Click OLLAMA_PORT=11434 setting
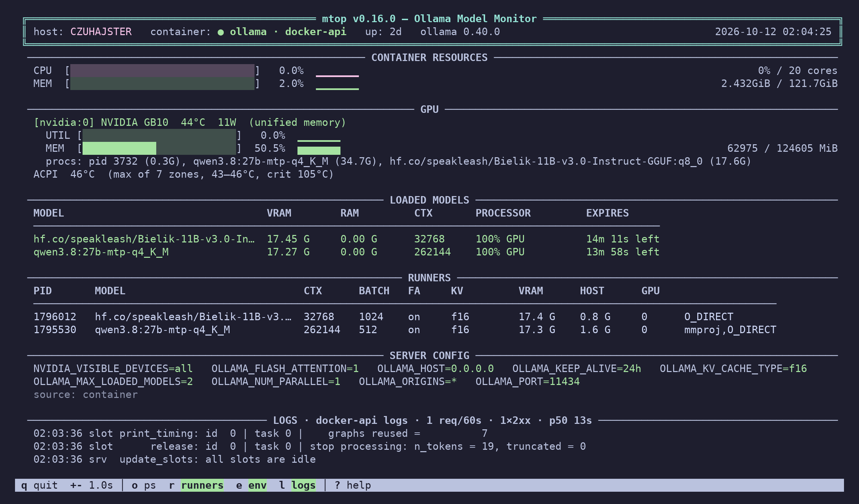 527,382
